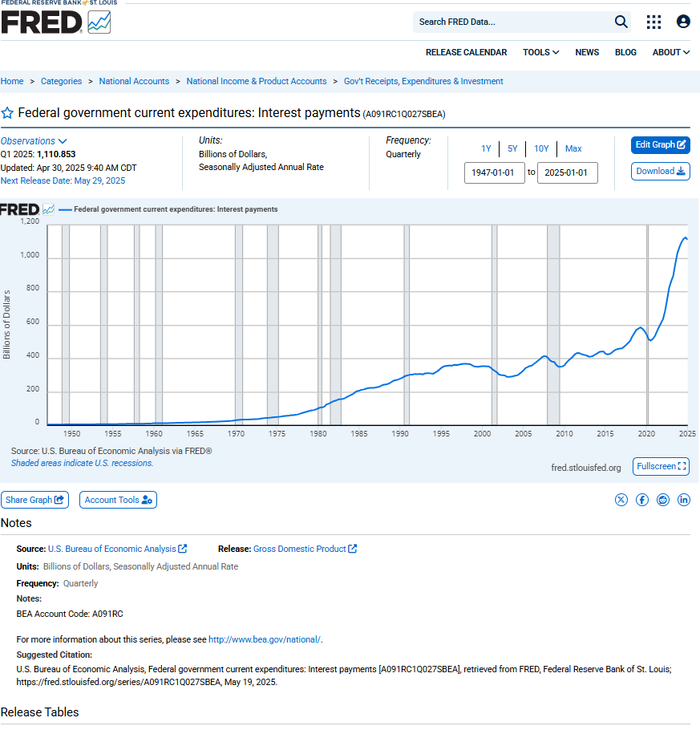Click the start date 1947-01-01 field
700x730 pixels.
point(494,172)
